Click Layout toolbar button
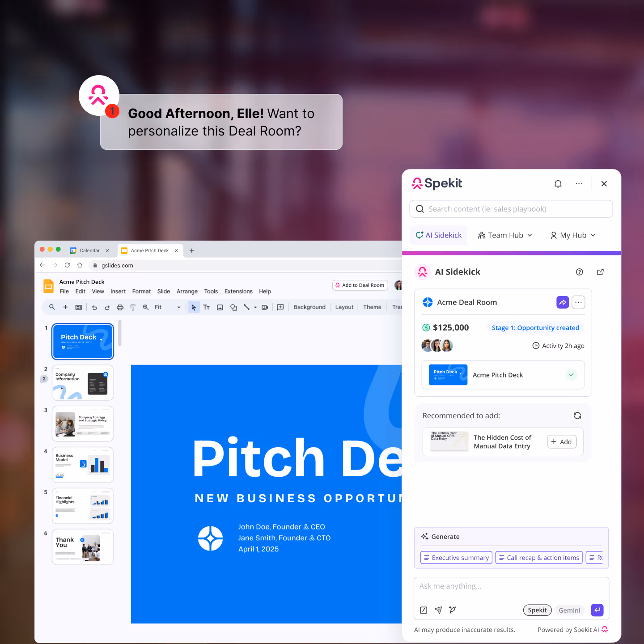The height and width of the screenshot is (644, 644). coord(344,307)
